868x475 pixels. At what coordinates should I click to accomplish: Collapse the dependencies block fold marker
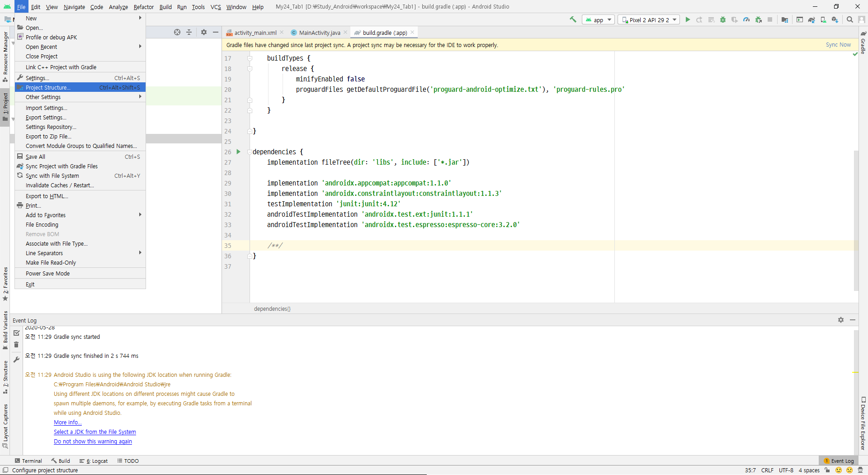250,152
